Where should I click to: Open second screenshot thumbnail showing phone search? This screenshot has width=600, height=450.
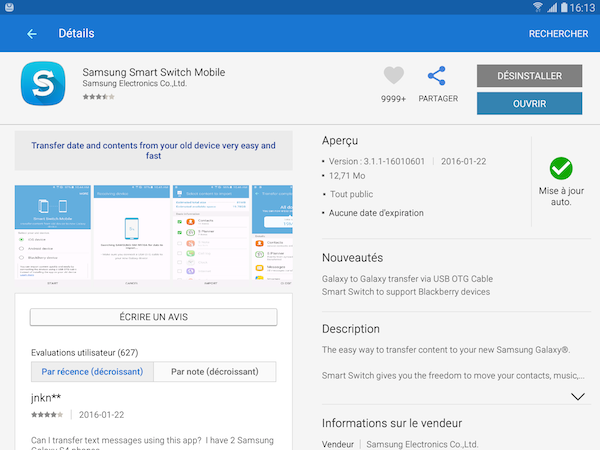point(132,235)
